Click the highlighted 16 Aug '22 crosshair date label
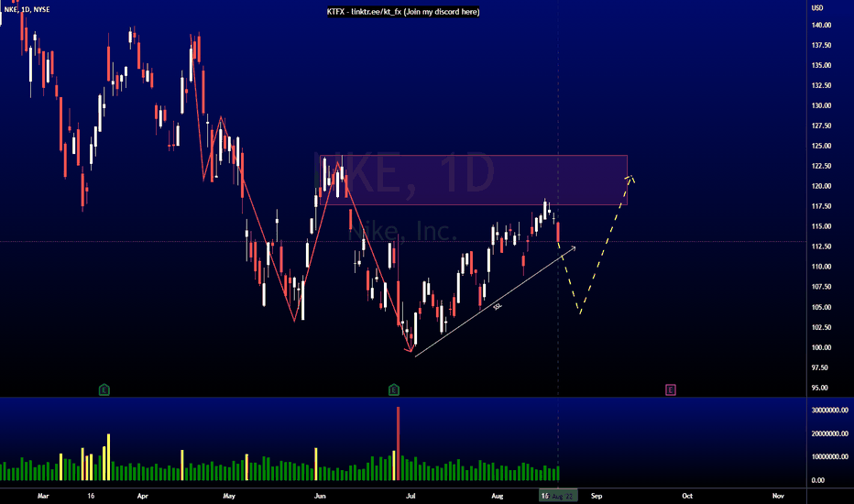This screenshot has height=504, width=854. (558, 496)
